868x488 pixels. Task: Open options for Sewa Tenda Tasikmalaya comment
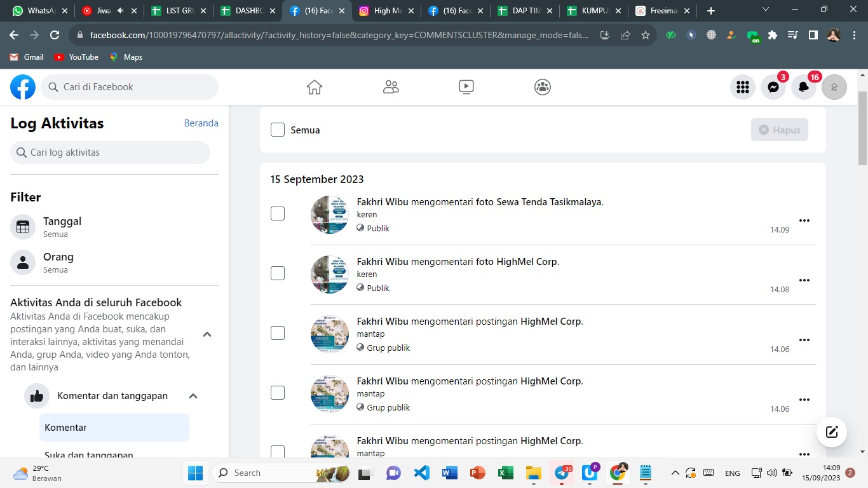(x=804, y=220)
